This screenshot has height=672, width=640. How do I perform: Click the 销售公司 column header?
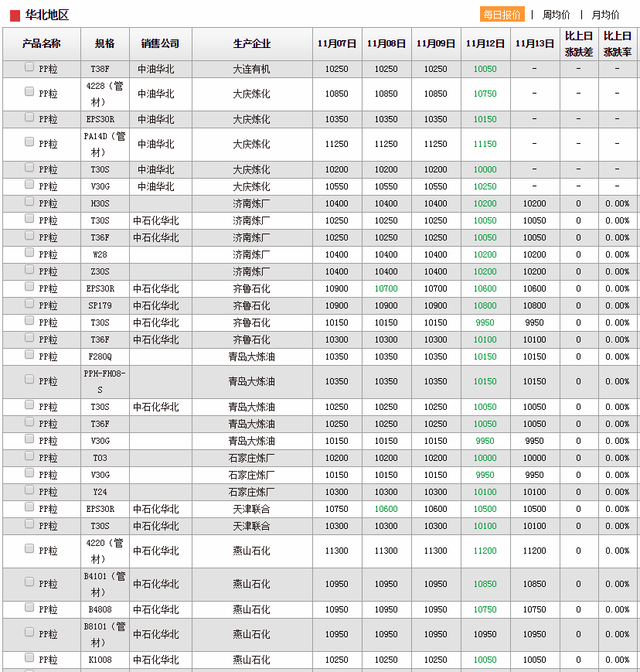coord(161,44)
